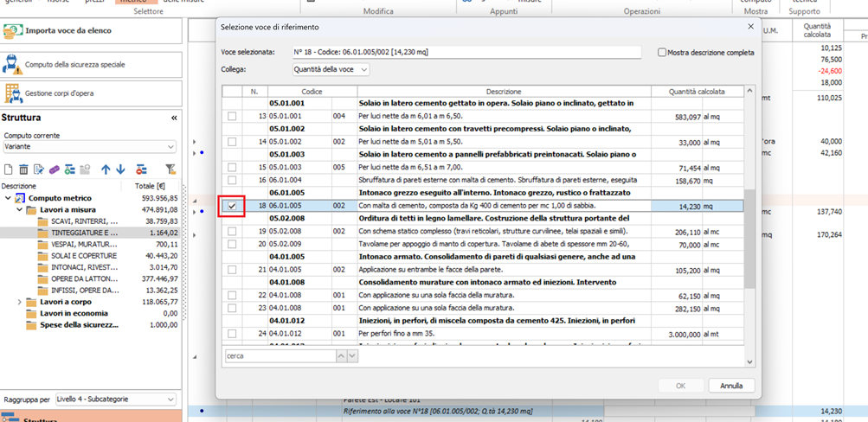Click the blue move down arrow
The image size is (868, 422).
click(120, 169)
